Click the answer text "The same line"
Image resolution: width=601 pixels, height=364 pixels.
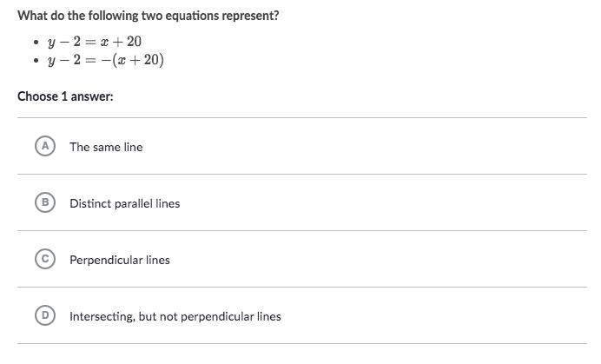(x=106, y=147)
